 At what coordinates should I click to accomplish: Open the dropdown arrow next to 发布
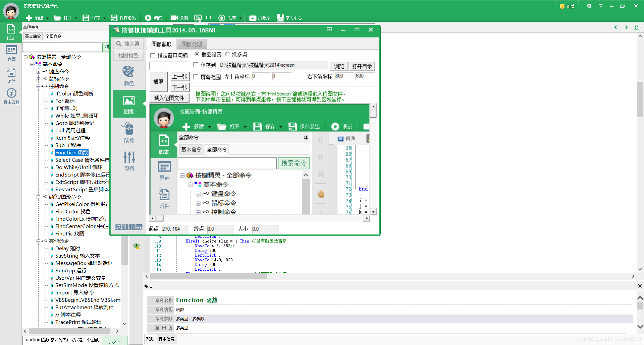[240, 18]
